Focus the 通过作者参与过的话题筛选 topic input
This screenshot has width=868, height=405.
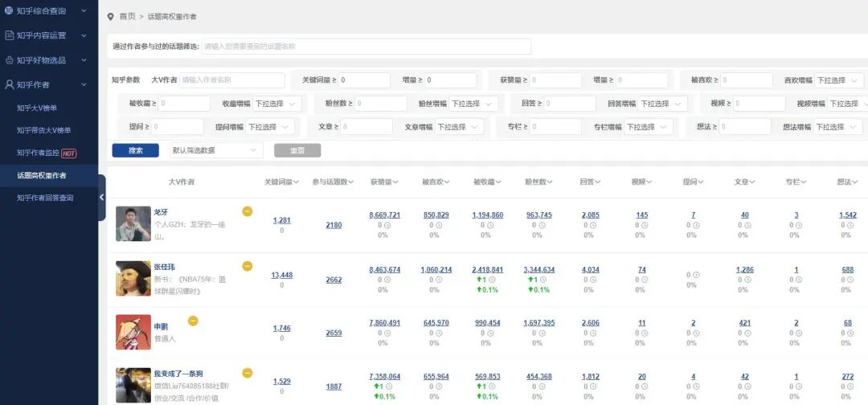[366, 47]
